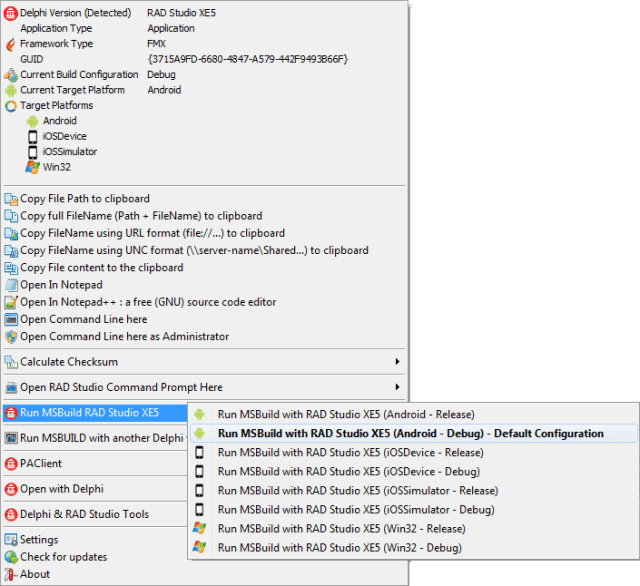
Task: Open the file In Notepad
Action: (x=204, y=285)
